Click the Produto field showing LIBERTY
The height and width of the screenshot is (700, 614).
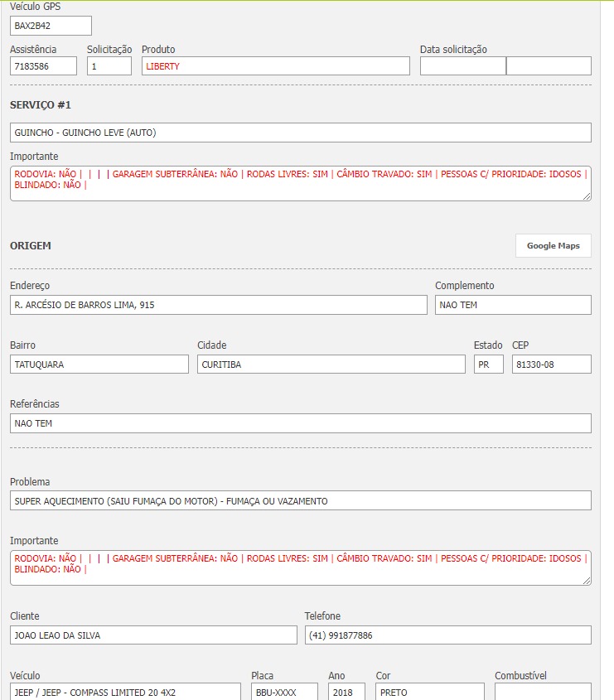pos(275,66)
